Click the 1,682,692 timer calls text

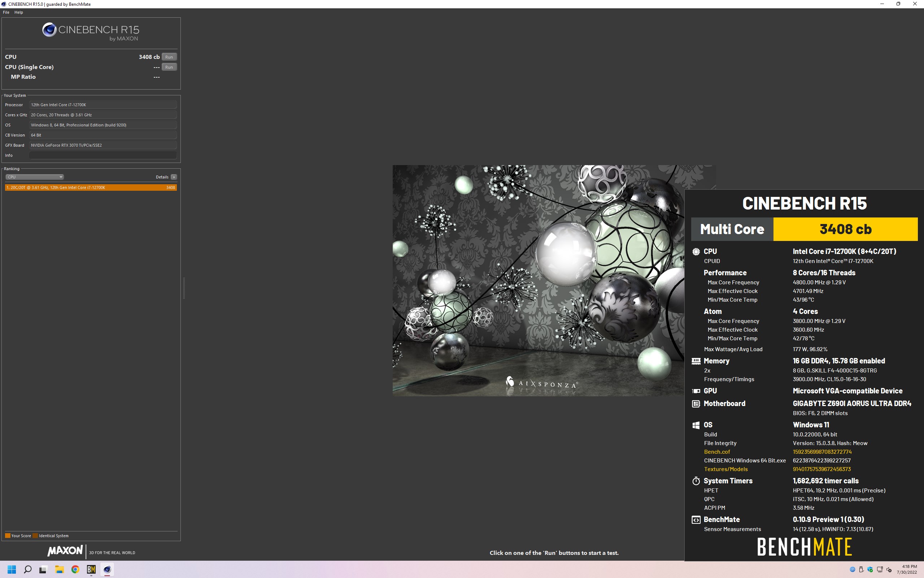point(825,481)
